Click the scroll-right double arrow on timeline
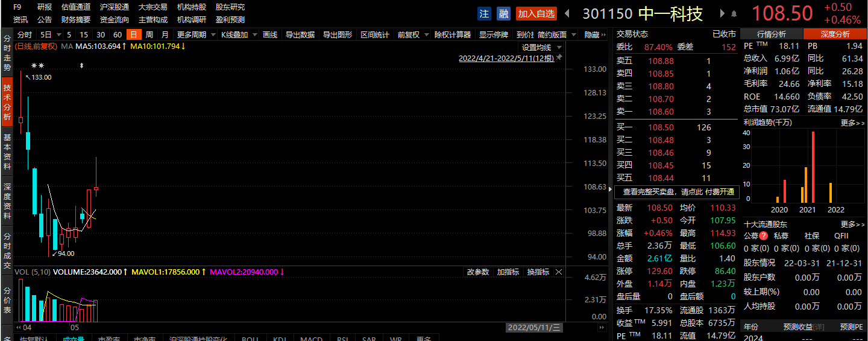This screenshot has height=341, width=868. pos(601,327)
